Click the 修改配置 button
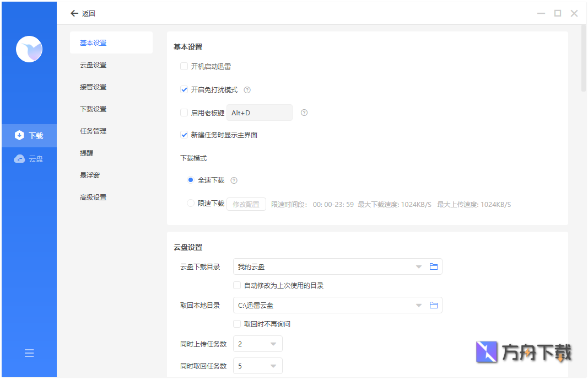This screenshot has height=379, width=588. point(246,204)
